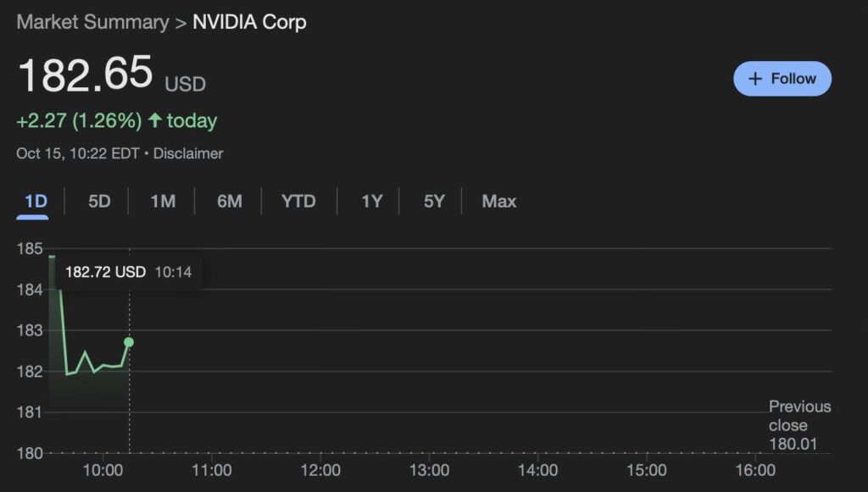868x492 pixels.
Task: Select the 1D time range tab
Action: (x=36, y=202)
